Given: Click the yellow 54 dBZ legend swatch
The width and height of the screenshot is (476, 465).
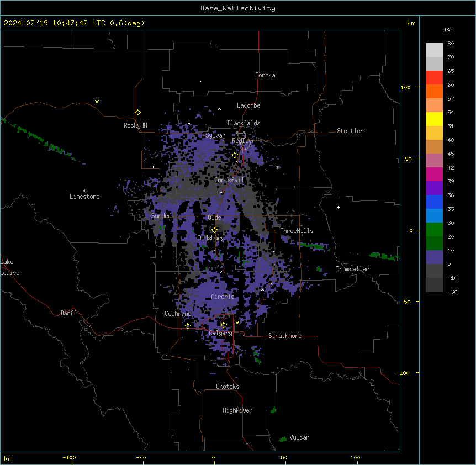Looking at the screenshot, I should (434, 119).
